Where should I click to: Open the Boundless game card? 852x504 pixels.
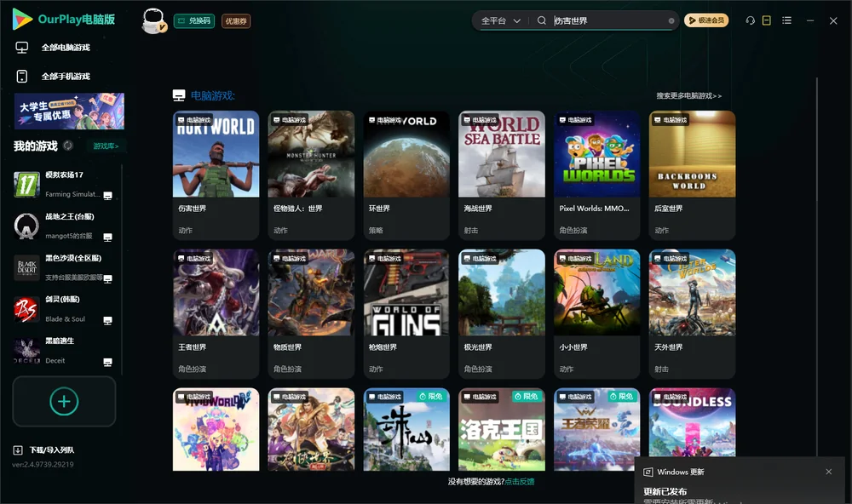692,422
